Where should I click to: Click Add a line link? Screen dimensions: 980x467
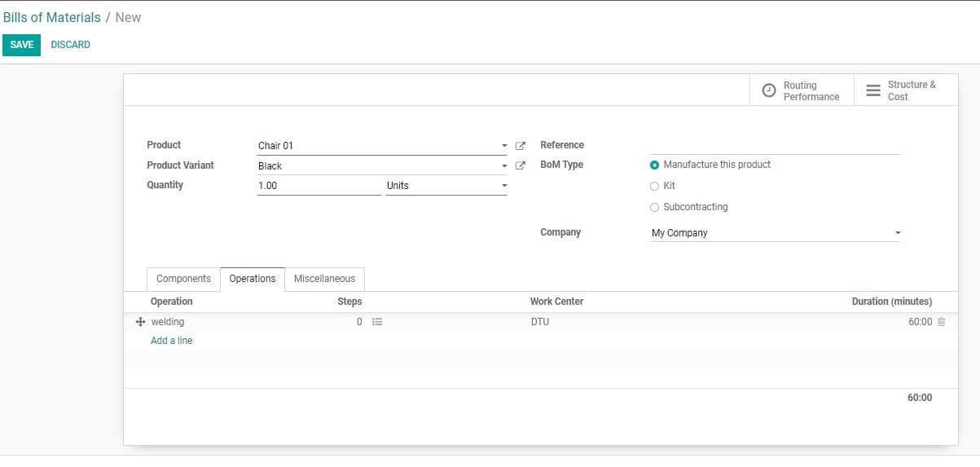point(172,341)
